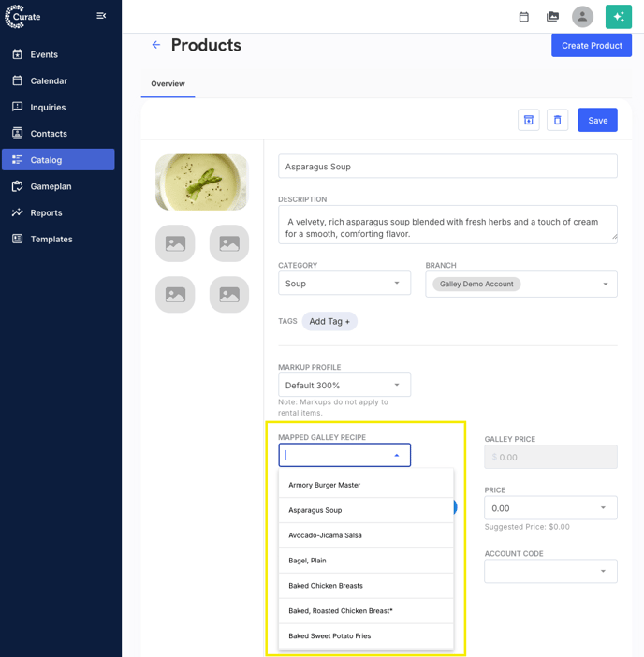Collapse the sidebar menu icon
The height and width of the screenshot is (657, 644).
pos(101,16)
